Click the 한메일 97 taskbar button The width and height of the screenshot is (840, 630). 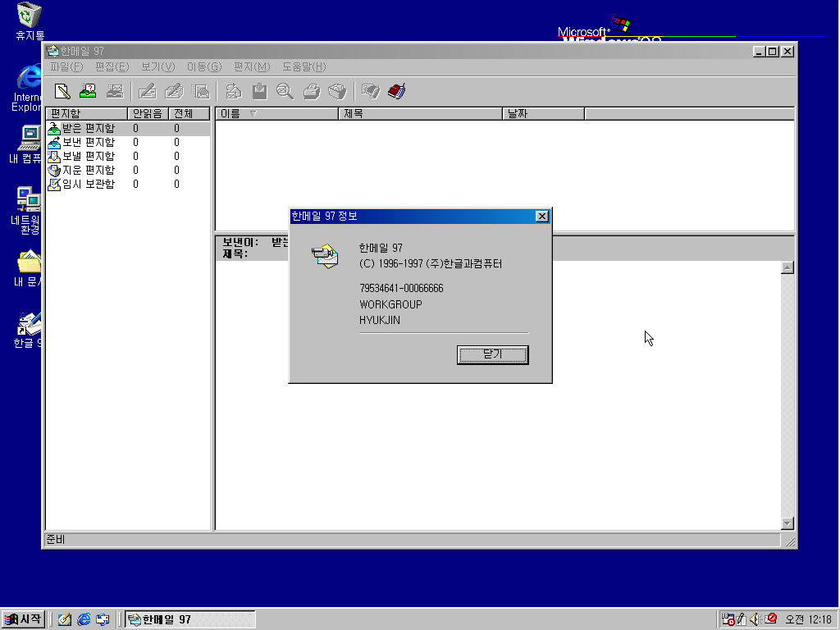[x=190, y=619]
